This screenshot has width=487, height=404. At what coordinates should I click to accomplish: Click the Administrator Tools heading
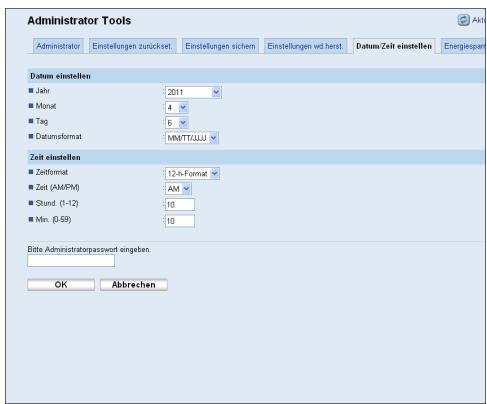tap(79, 21)
